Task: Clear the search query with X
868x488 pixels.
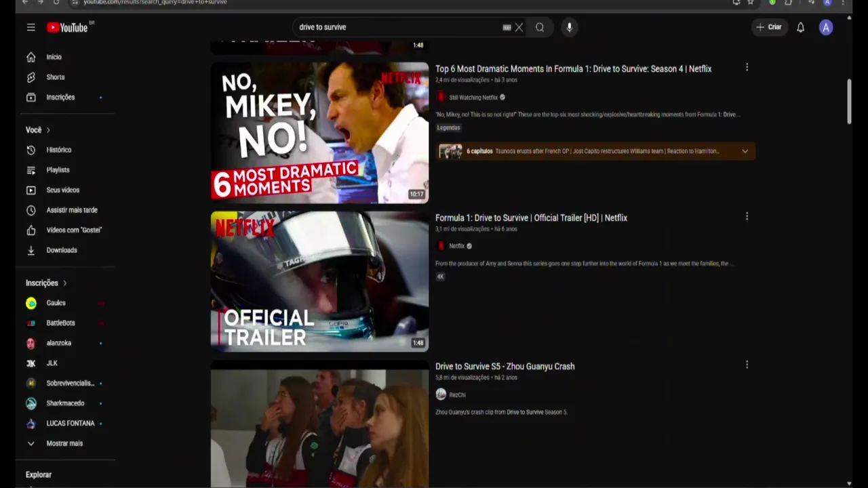Action: tap(519, 27)
